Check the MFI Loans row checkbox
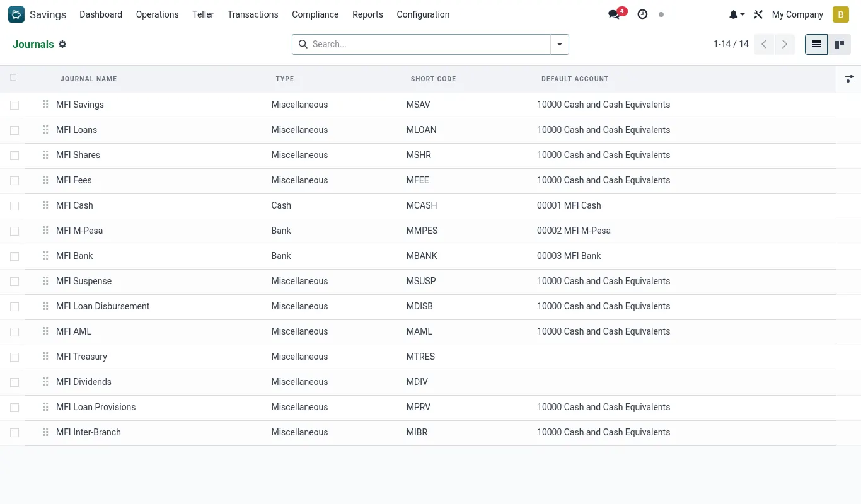This screenshot has width=861, height=504. click(14, 130)
